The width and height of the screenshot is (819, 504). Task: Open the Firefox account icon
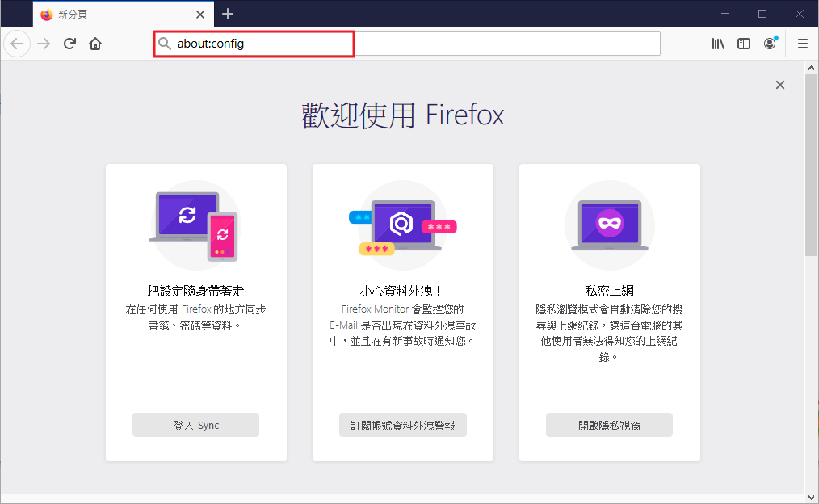pos(770,44)
